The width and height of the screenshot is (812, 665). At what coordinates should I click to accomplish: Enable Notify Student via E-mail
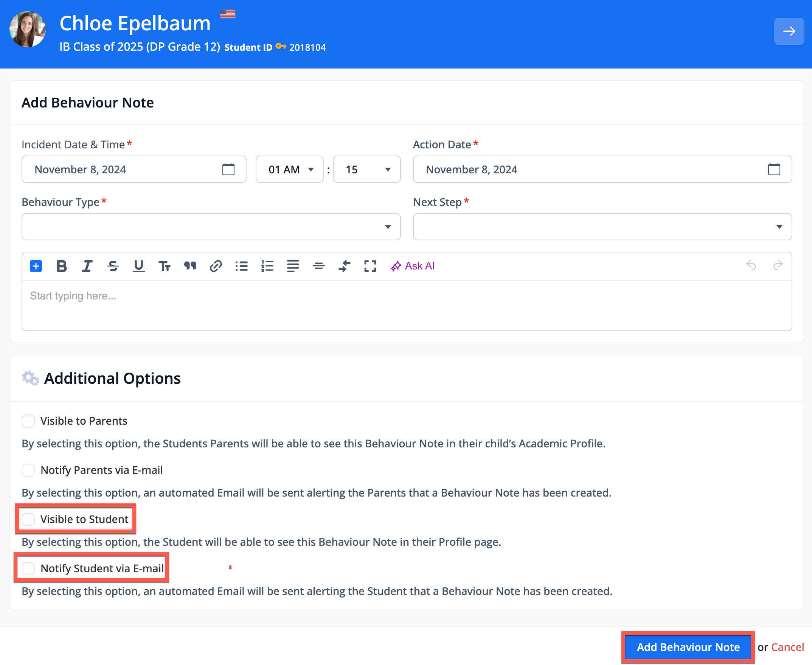pos(28,568)
